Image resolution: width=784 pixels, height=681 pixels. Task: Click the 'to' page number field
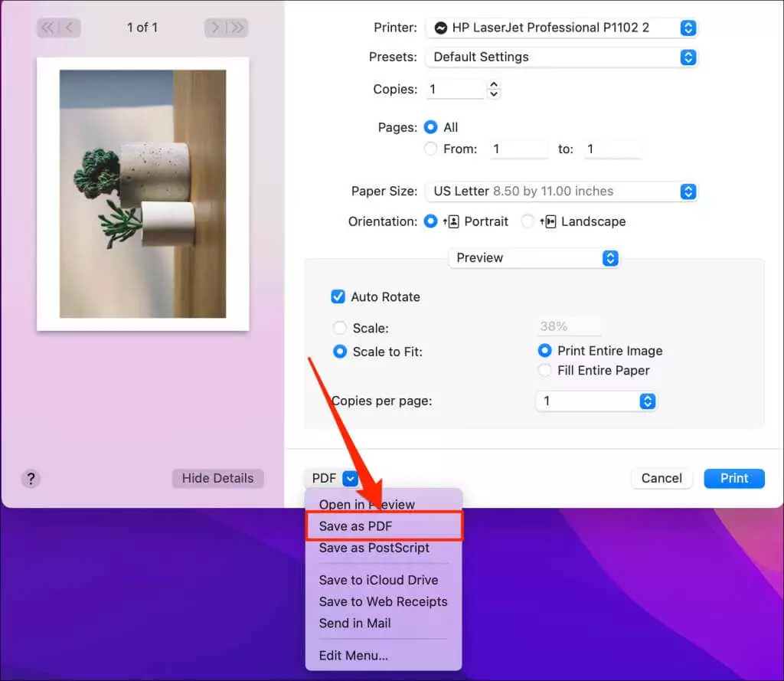pos(612,149)
